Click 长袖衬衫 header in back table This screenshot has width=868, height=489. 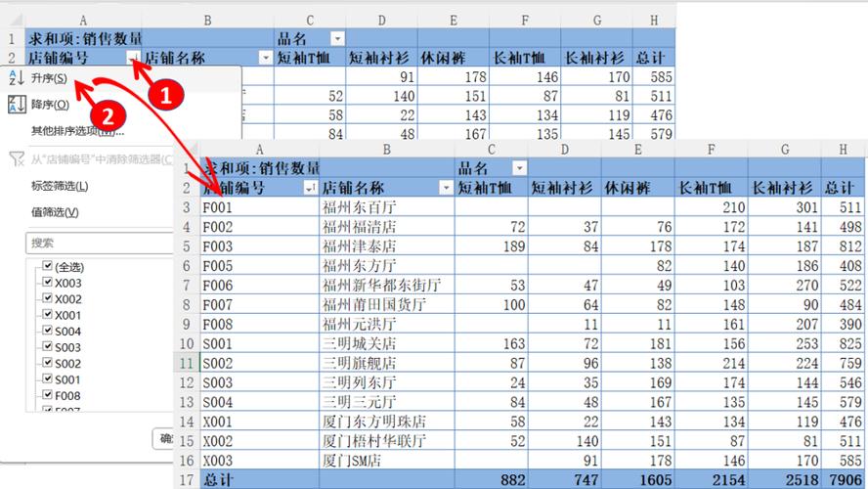596,58
